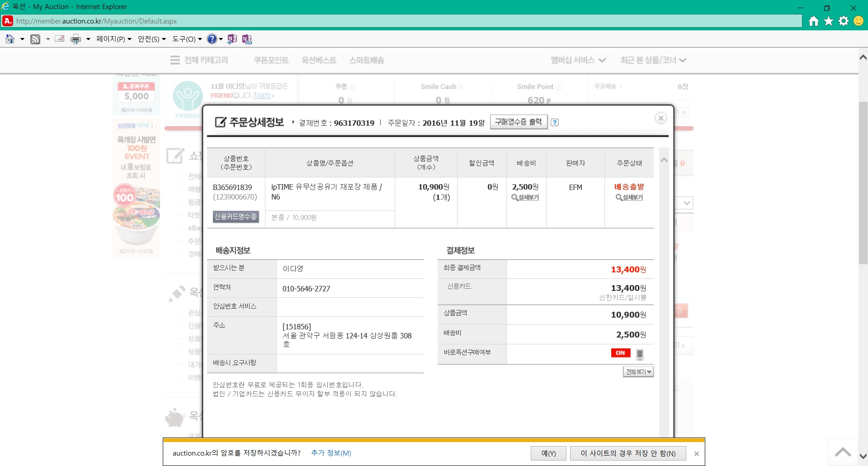Click the 신용카드영수증 button
Viewport: 868px width, 466px height.
coord(236,217)
